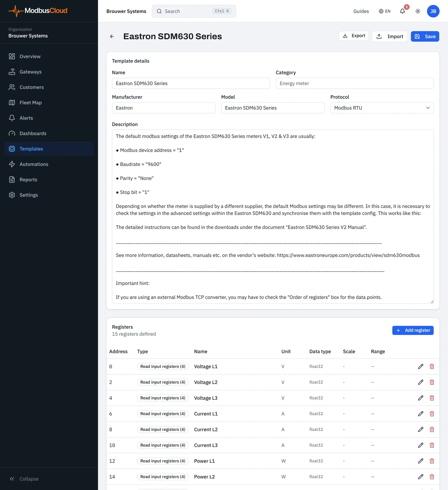
Task: Delete the Voltage L3 register
Action: tap(432, 398)
